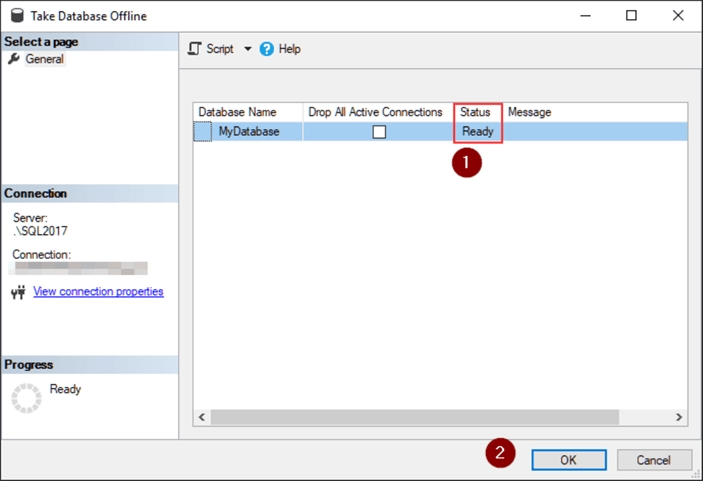Click the Ready text under Progress
Image resolution: width=703 pixels, height=481 pixels.
coord(65,389)
